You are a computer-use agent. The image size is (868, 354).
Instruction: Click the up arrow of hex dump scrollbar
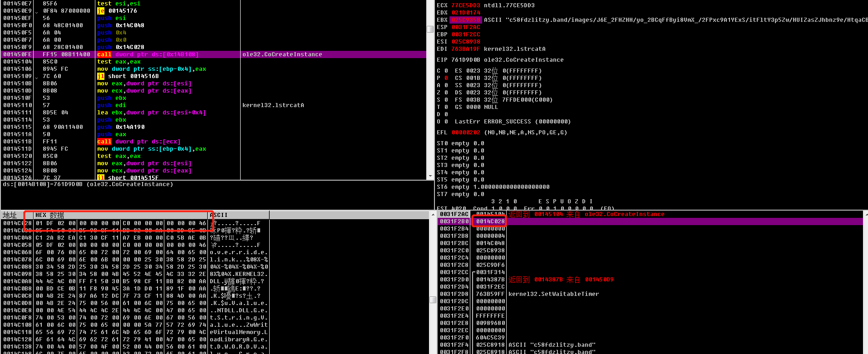click(x=433, y=215)
